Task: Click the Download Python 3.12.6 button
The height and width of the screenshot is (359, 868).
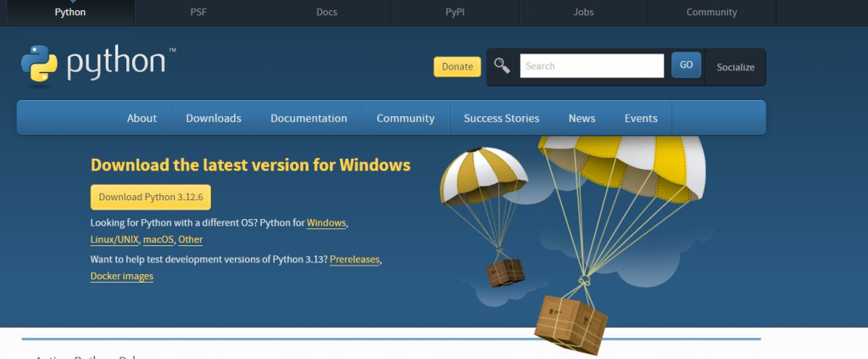Action: (x=151, y=197)
